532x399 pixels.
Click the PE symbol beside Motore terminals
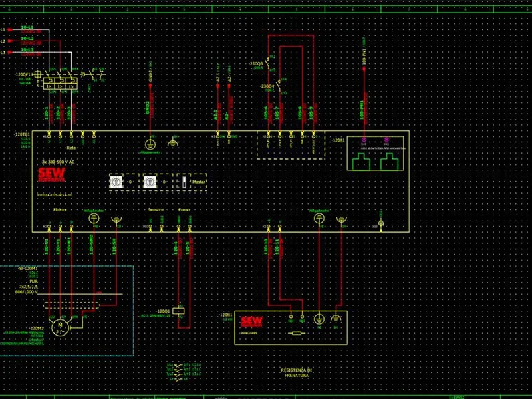94,219
